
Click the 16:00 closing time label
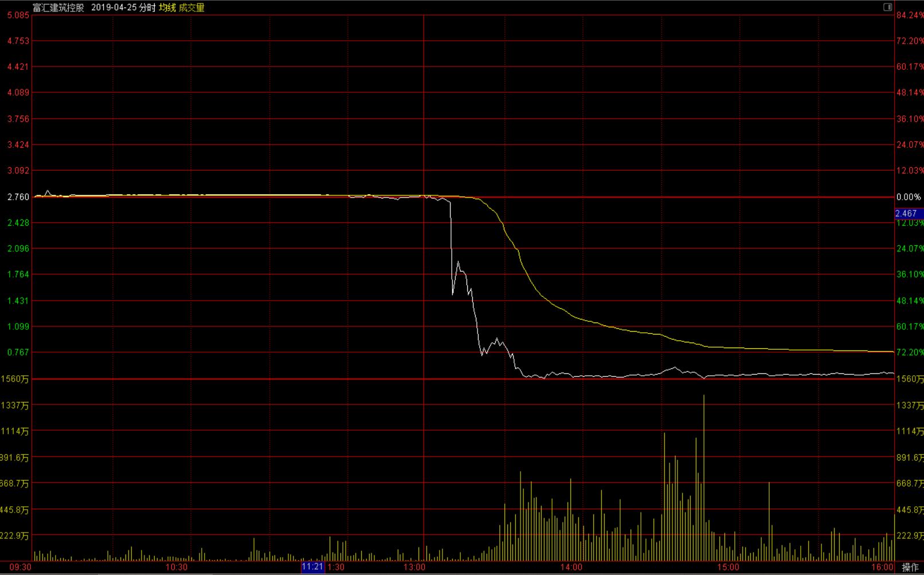pos(882,567)
